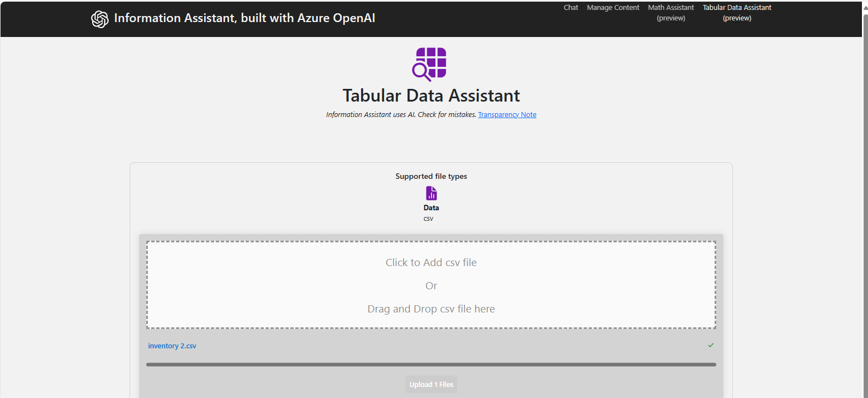Click the 'Click to Add csv file' text
The height and width of the screenshot is (398, 868).
pyautogui.click(x=431, y=263)
